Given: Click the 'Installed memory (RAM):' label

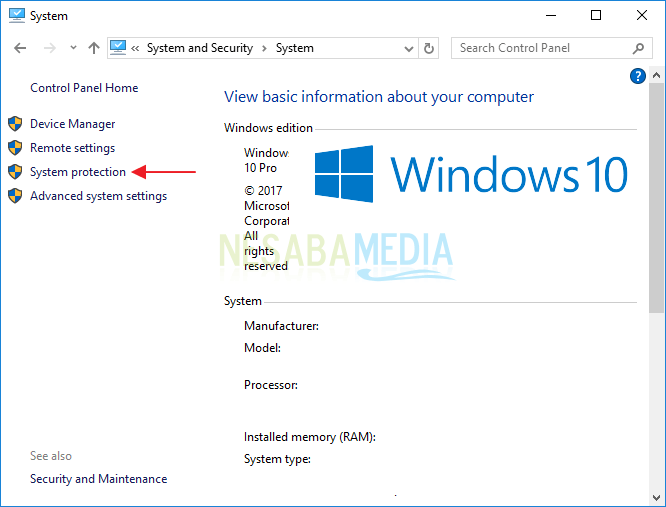Looking at the screenshot, I should click(x=310, y=437).
